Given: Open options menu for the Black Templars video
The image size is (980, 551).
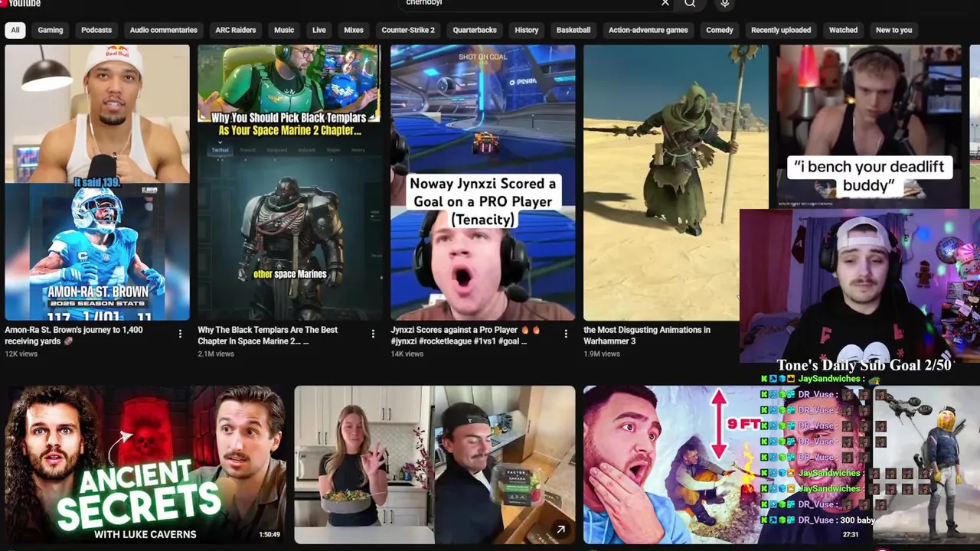Looking at the screenshot, I should point(373,334).
